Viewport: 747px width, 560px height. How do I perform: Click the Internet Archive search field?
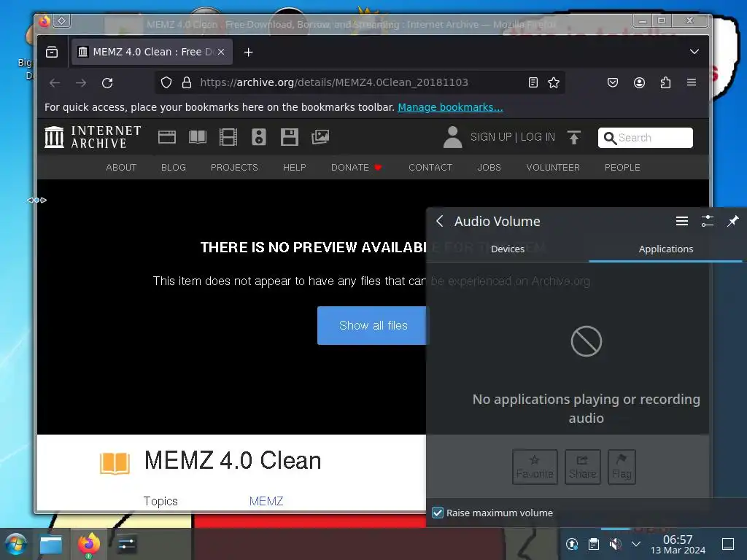tap(646, 138)
